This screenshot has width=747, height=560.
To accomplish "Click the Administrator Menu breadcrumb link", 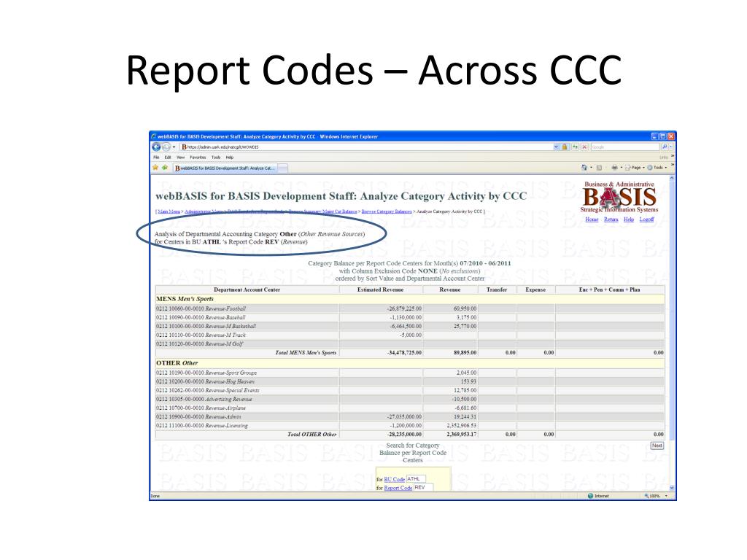I will [x=204, y=211].
